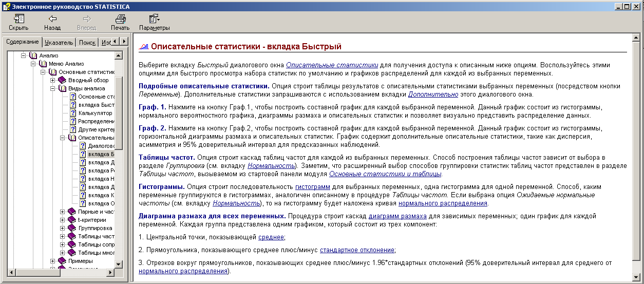The width and height of the screenshot is (644, 284).
Task: Select the вкладка Н… tree topic
Action: coord(101,179)
